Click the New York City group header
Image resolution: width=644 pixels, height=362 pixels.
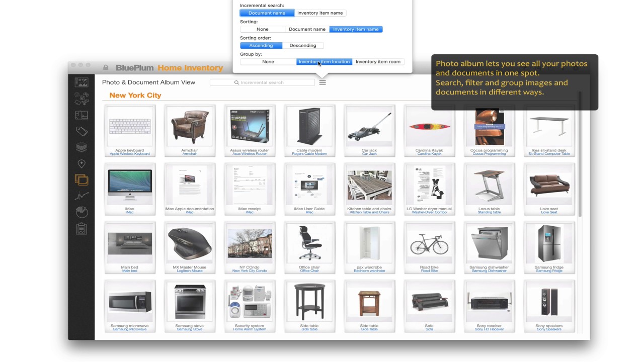pyautogui.click(x=135, y=95)
